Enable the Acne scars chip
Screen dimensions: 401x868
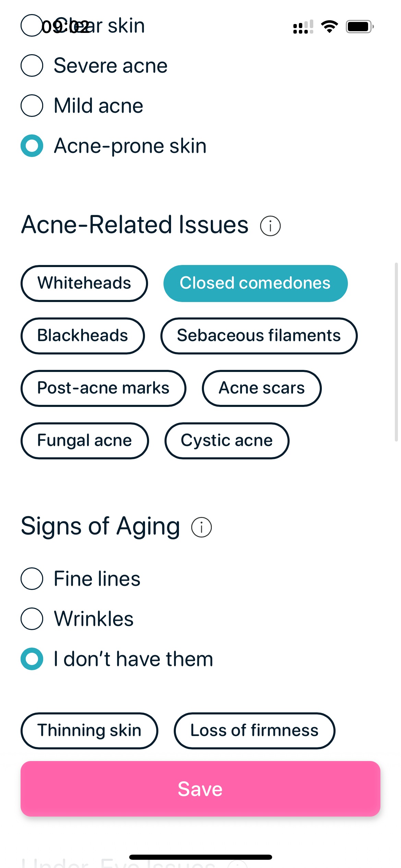click(262, 388)
